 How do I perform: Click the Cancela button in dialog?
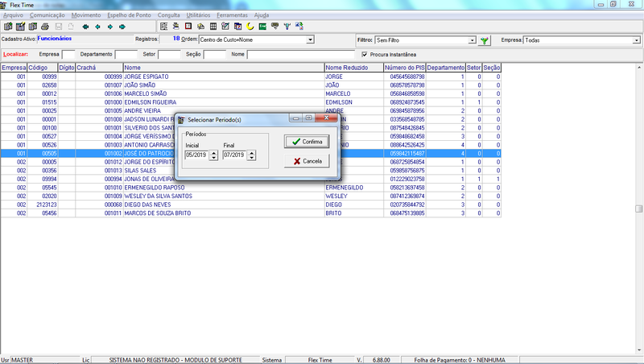coord(307,161)
